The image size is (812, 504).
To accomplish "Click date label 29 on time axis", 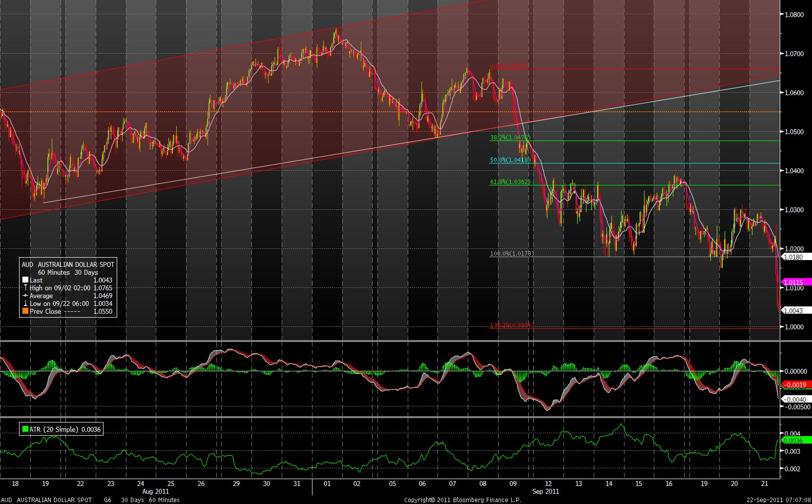I will tap(236, 484).
